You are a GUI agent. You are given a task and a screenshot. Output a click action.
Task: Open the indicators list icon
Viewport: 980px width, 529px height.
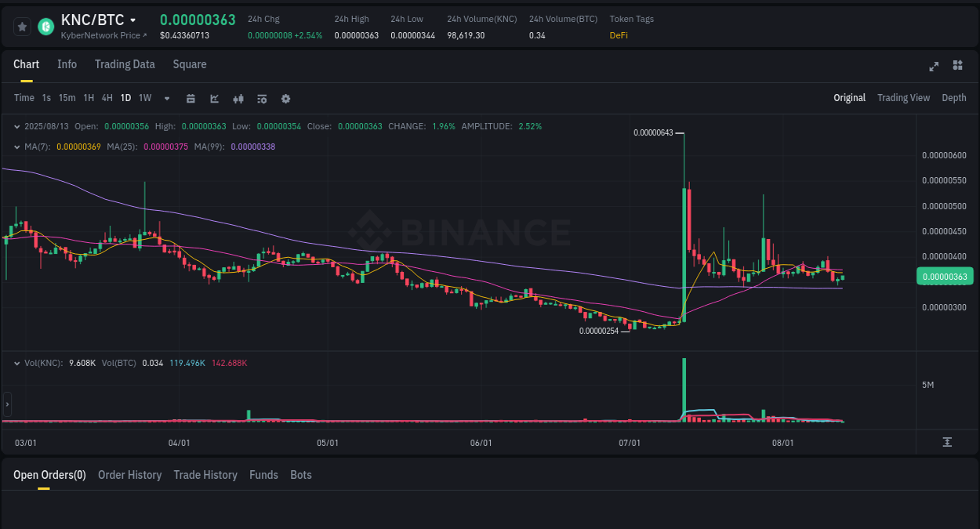[262, 98]
